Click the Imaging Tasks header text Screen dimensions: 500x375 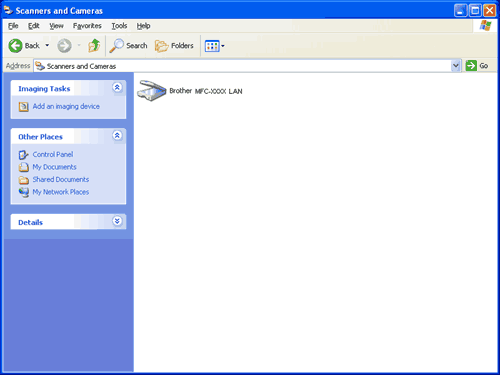(x=44, y=89)
